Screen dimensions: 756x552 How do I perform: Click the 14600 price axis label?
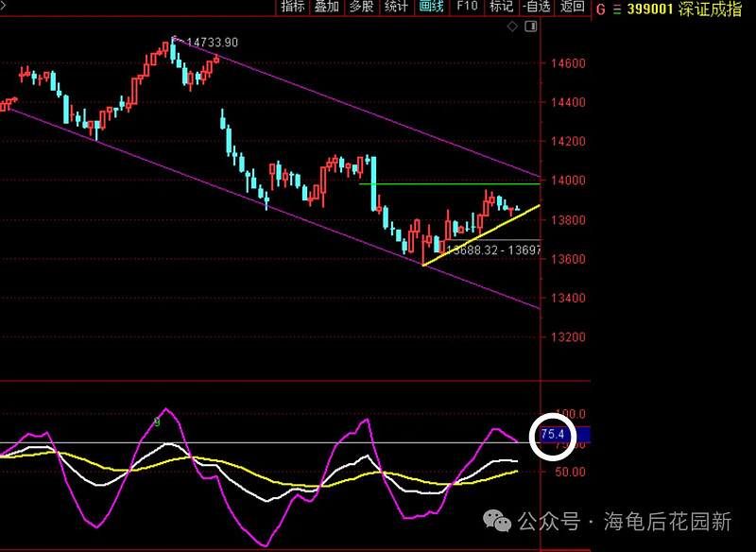point(568,63)
